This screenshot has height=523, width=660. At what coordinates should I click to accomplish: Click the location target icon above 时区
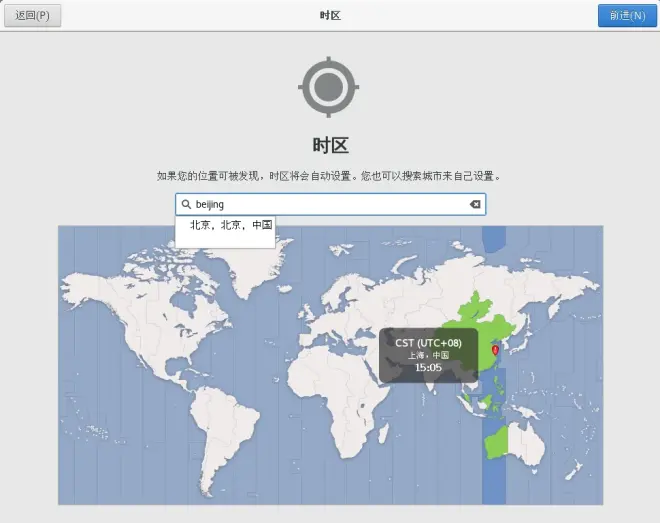(328, 87)
